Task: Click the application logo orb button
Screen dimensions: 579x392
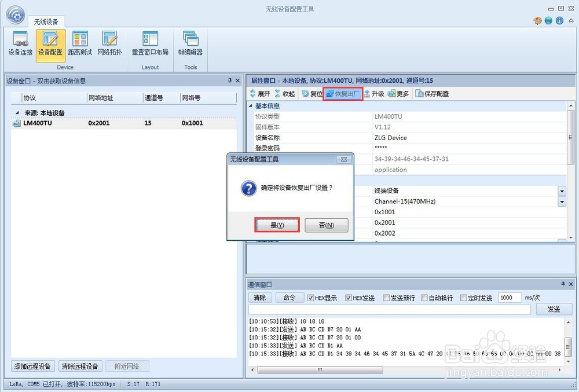Action: click(x=16, y=16)
